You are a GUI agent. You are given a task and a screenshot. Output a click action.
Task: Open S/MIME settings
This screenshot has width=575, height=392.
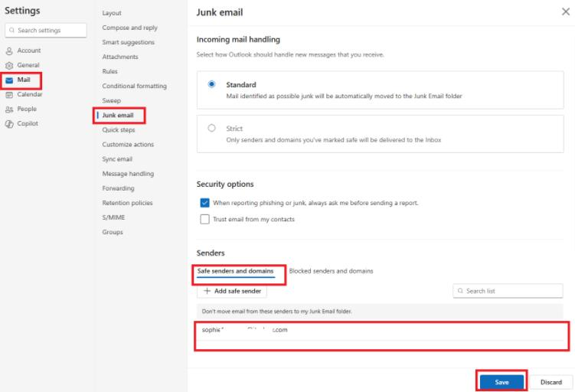113,217
